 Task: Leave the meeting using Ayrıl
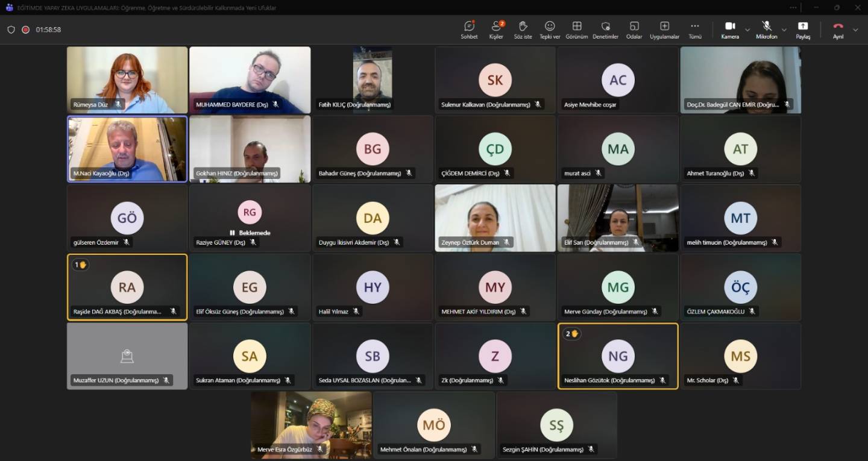(x=838, y=30)
